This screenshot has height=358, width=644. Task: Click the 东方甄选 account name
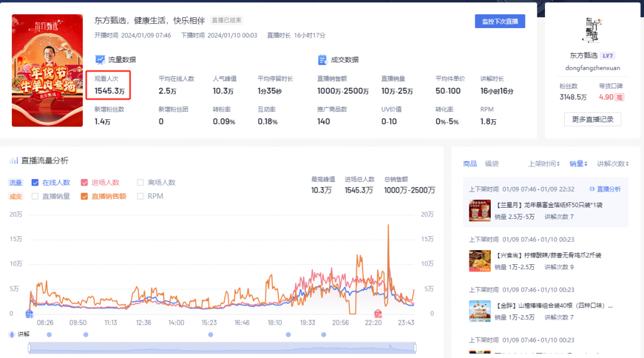(x=583, y=56)
